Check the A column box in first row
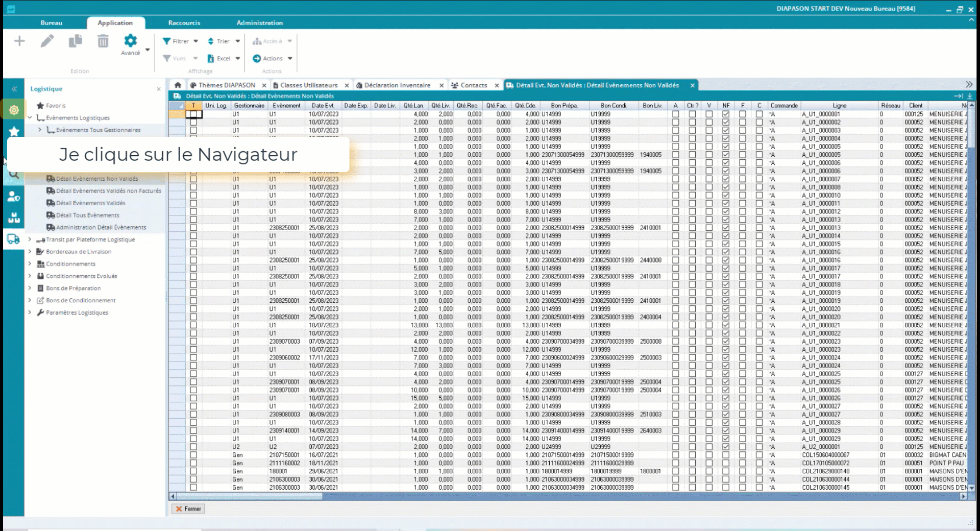980x531 pixels. pyautogui.click(x=675, y=114)
